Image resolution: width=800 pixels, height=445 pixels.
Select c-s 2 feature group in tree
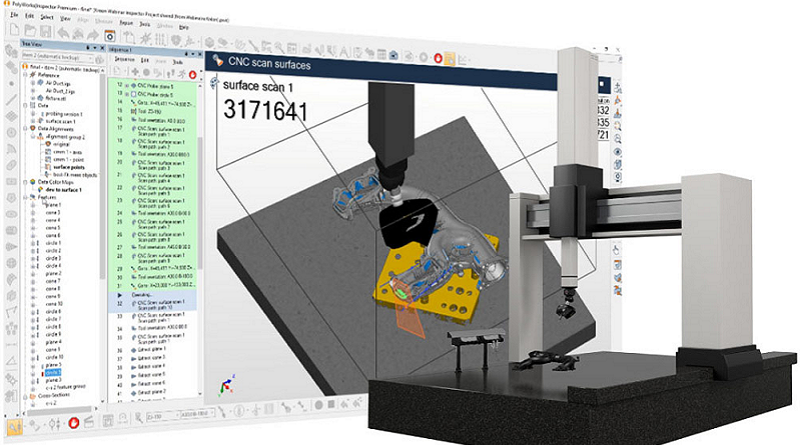[65, 387]
